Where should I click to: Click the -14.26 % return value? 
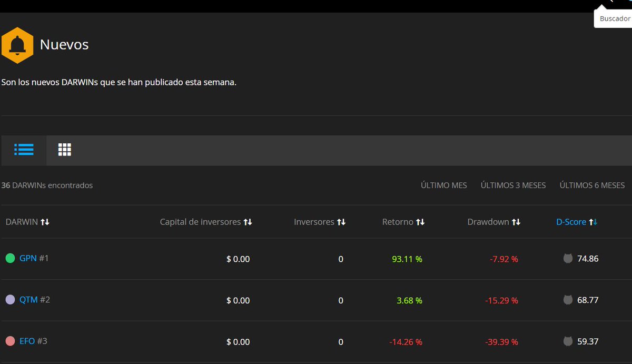(406, 342)
